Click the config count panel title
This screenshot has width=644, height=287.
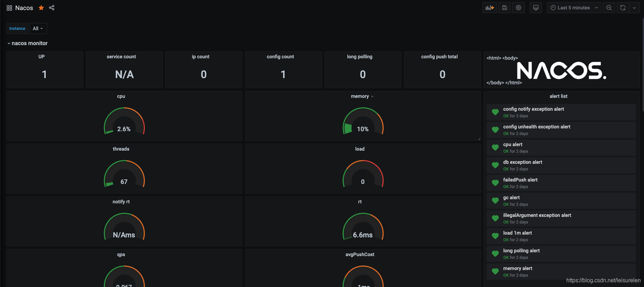280,57
